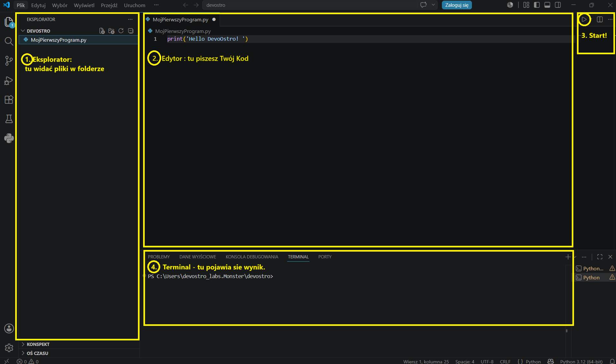Viewport: 616px width, 364px height.
Task: Select the TERMINAL tab
Action: [x=298, y=257]
